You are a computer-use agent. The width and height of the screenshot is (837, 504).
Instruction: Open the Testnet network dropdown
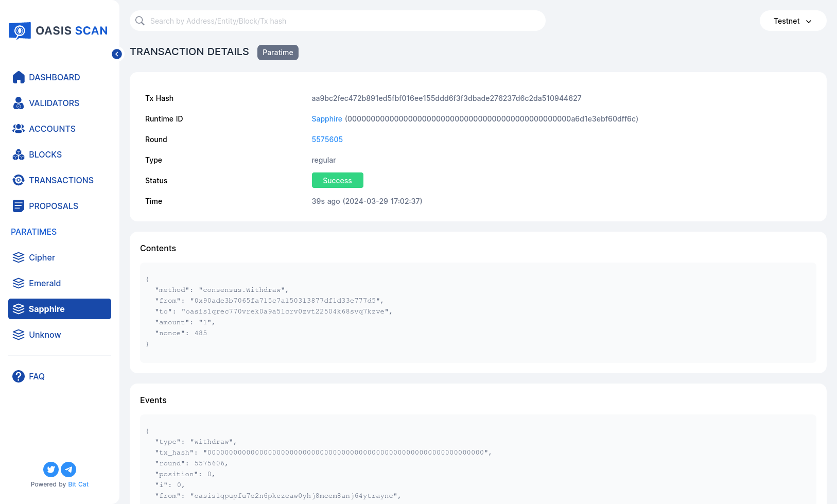[x=793, y=21]
